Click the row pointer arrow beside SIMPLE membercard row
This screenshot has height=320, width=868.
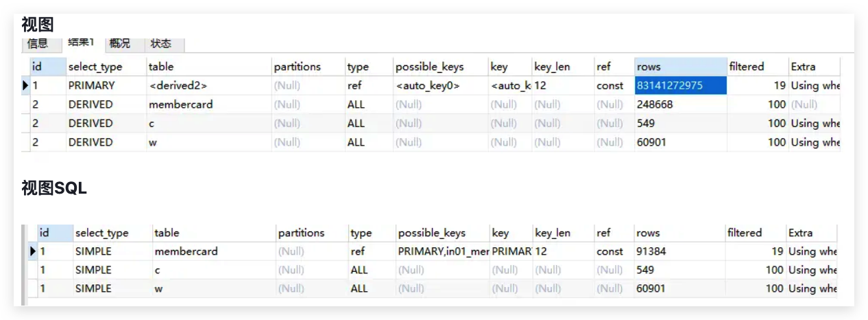click(x=33, y=251)
